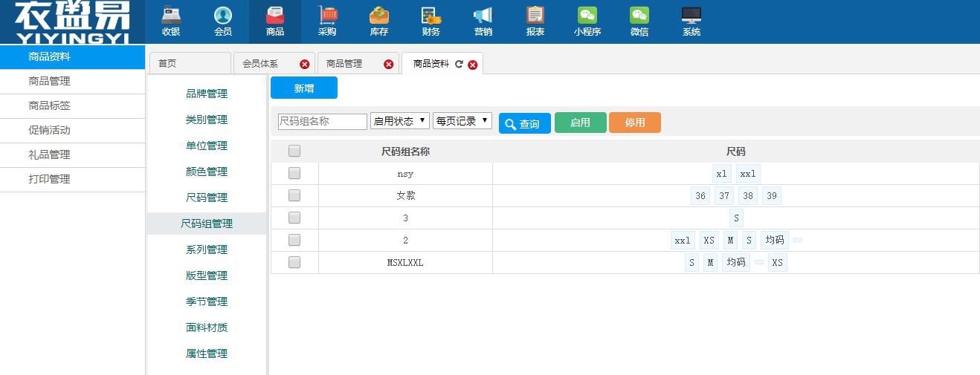This screenshot has width=980, height=375.
Task: Go to 库存 inventory icon
Action: point(379,16)
